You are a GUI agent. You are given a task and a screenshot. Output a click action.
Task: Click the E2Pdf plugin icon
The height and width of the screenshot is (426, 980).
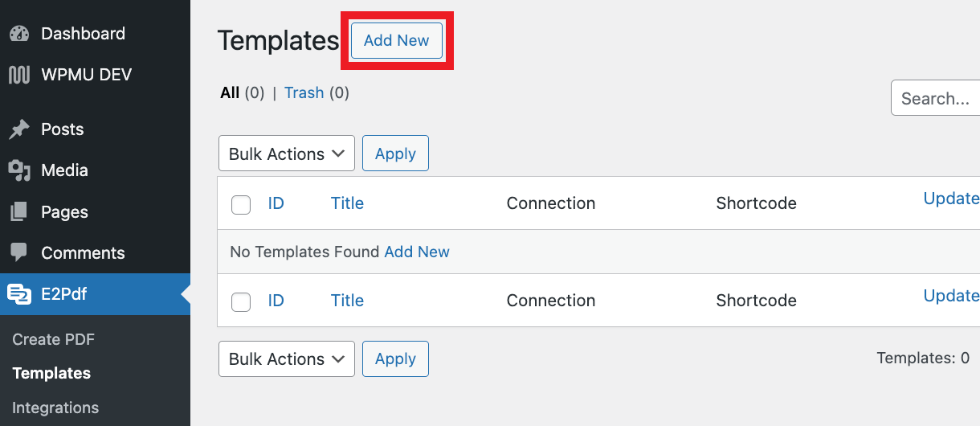19,294
